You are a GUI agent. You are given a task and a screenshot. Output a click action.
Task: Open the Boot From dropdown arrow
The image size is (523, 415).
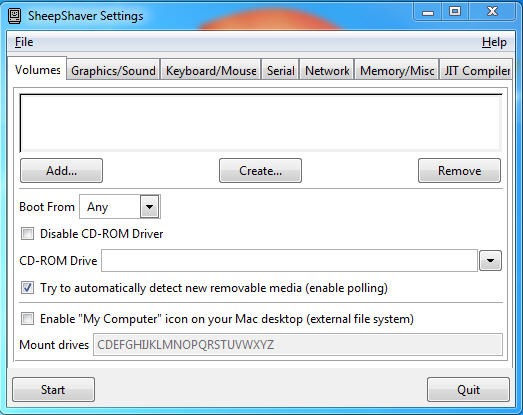[149, 207]
